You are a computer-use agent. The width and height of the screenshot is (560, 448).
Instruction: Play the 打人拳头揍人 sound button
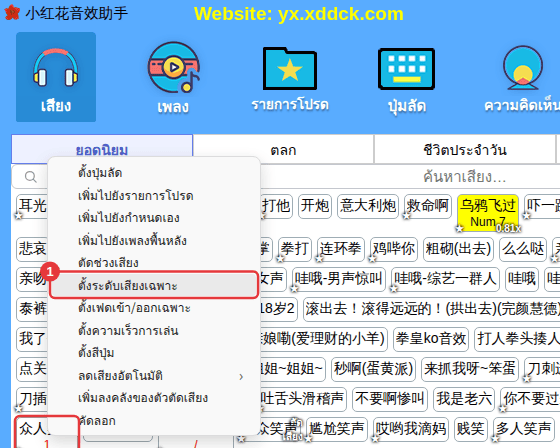[517, 339]
